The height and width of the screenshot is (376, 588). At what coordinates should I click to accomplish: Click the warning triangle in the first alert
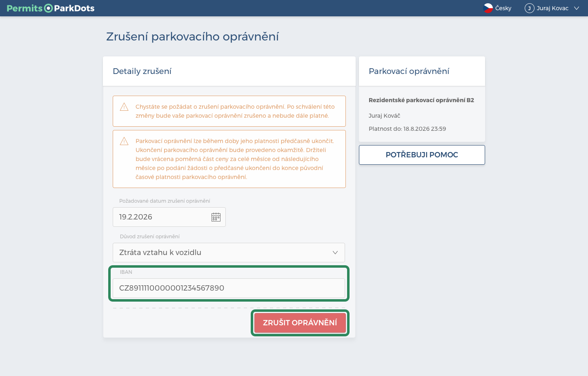pyautogui.click(x=124, y=107)
